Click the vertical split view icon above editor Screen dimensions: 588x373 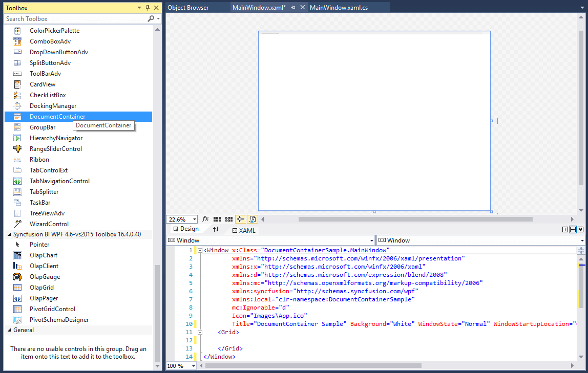point(565,229)
